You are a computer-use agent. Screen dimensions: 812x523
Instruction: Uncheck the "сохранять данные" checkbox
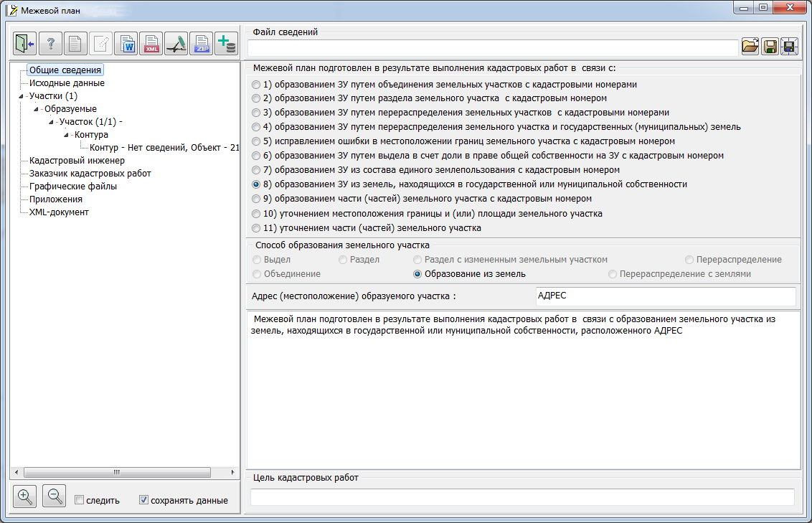(x=143, y=500)
